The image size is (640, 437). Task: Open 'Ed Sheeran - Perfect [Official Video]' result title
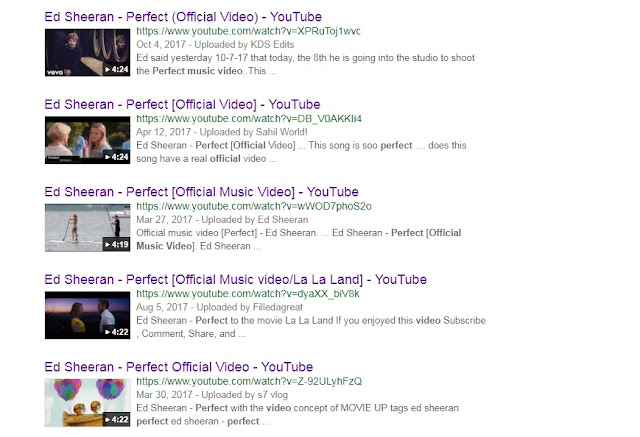coord(182,104)
